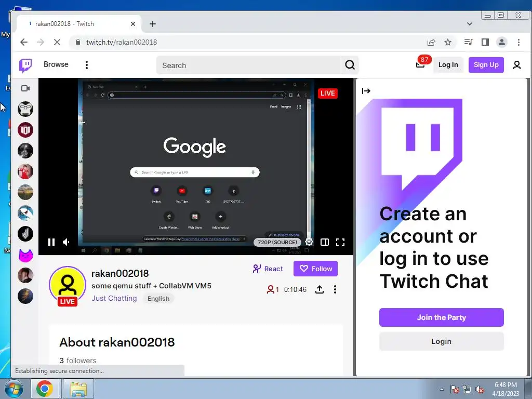Image resolution: width=532 pixels, height=399 pixels.
Task: Stop loading the page
Action: click(57, 42)
